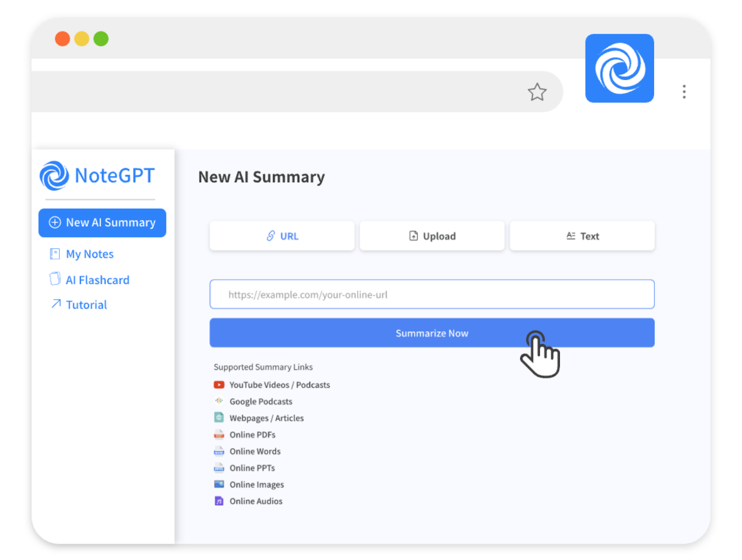This screenshot has height=560, width=742.
Task: Click the Google Podcasts icon
Action: (218, 401)
